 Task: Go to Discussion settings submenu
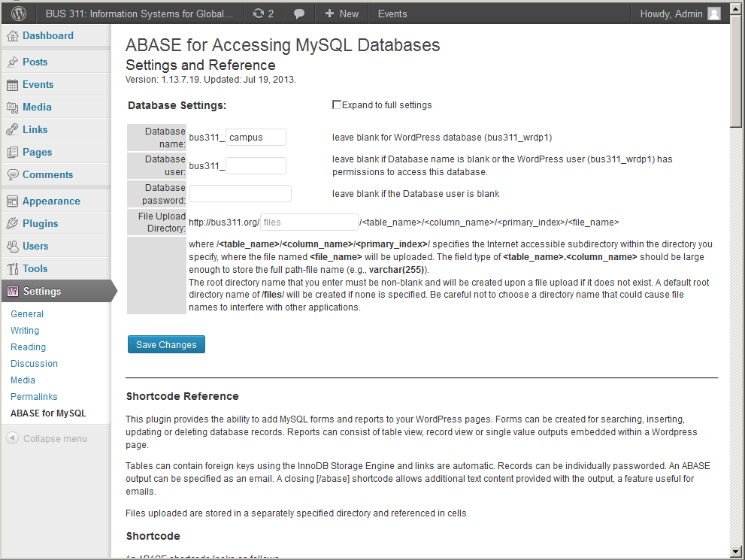tap(35, 364)
